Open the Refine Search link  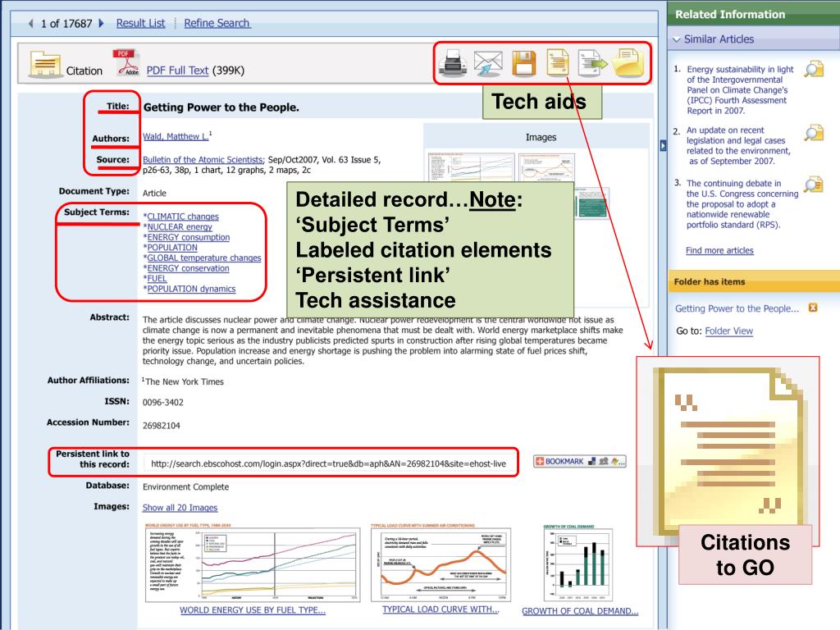click(x=217, y=23)
